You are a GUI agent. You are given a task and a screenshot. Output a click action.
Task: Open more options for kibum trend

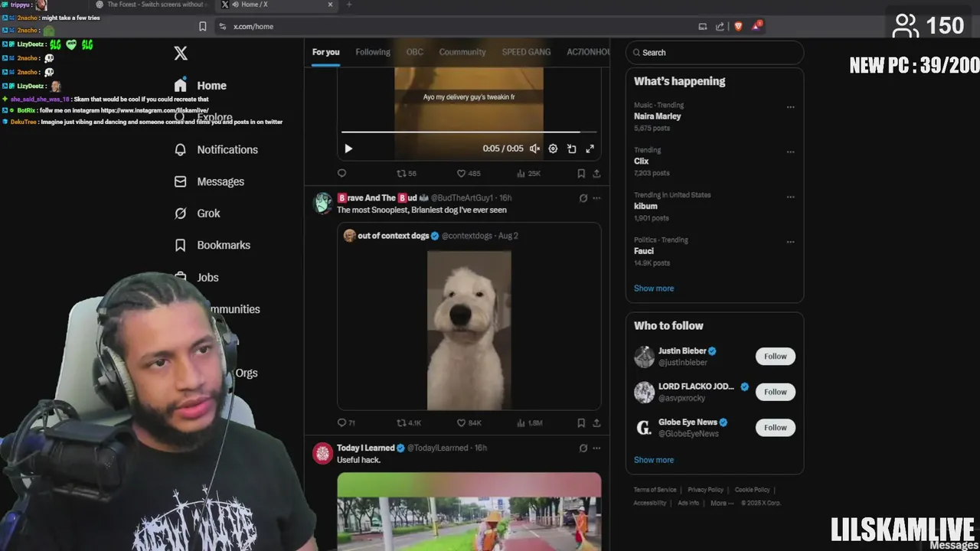[790, 197]
